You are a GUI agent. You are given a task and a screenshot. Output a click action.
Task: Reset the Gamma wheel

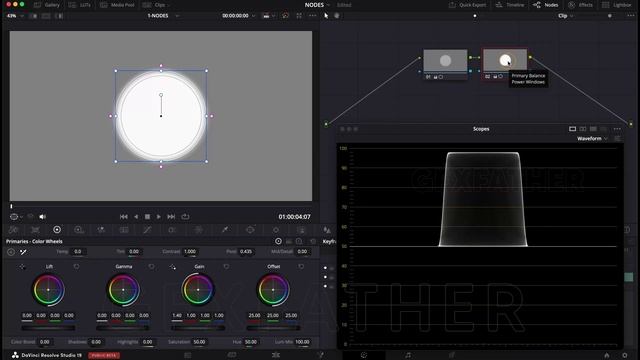[151, 267]
